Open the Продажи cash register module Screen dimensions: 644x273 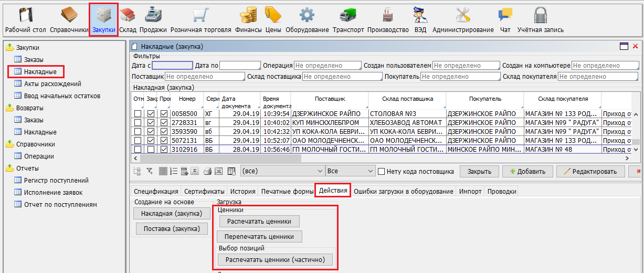click(153, 19)
